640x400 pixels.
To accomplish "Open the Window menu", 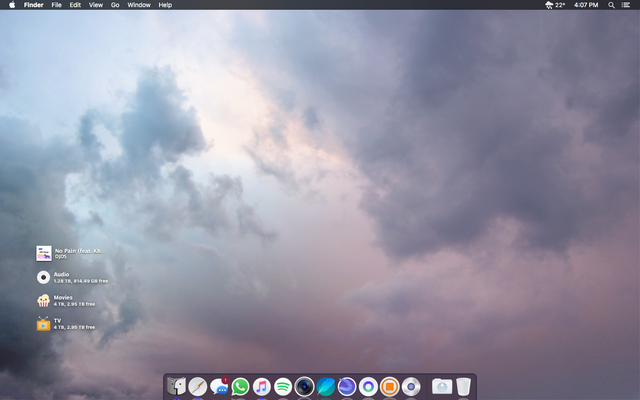I will [x=139, y=5].
